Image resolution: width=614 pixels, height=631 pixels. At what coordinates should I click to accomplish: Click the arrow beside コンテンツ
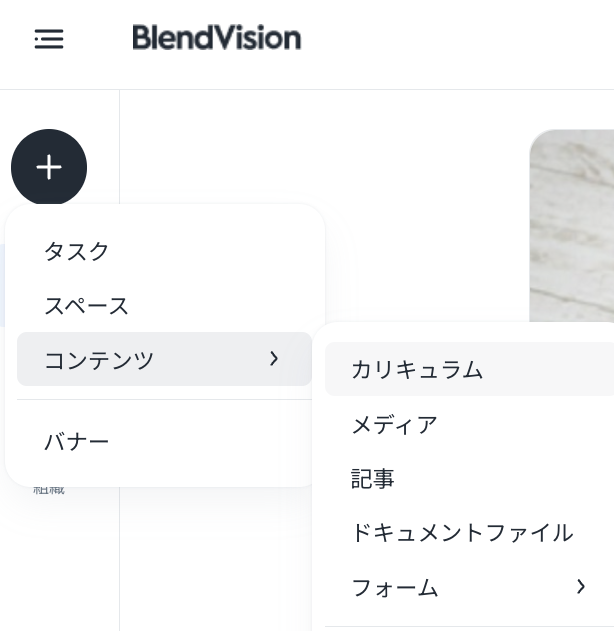point(274,358)
